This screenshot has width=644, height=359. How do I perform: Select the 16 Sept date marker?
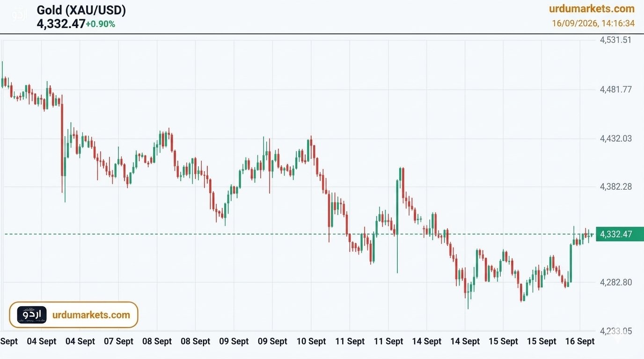click(x=580, y=341)
